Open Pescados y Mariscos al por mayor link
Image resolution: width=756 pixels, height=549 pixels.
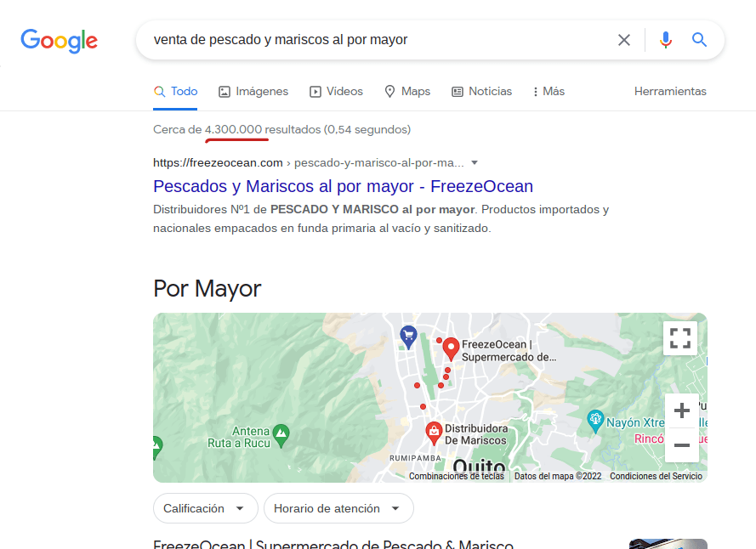[x=343, y=186]
